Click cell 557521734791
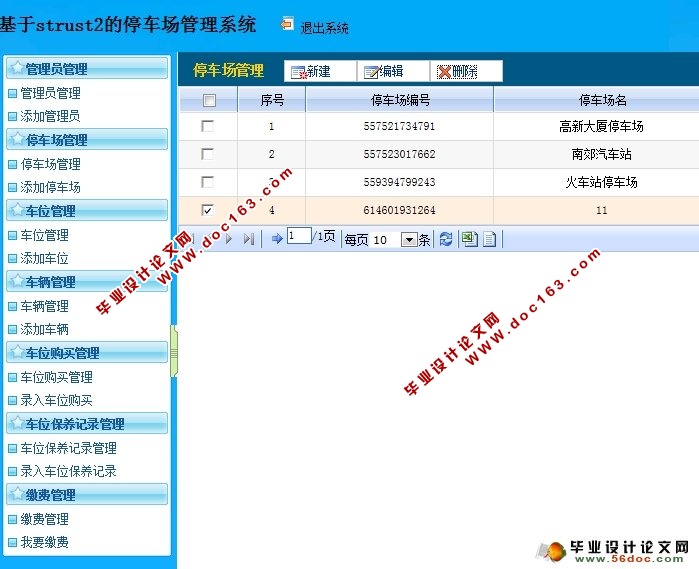The height and width of the screenshot is (569, 699). (x=399, y=126)
